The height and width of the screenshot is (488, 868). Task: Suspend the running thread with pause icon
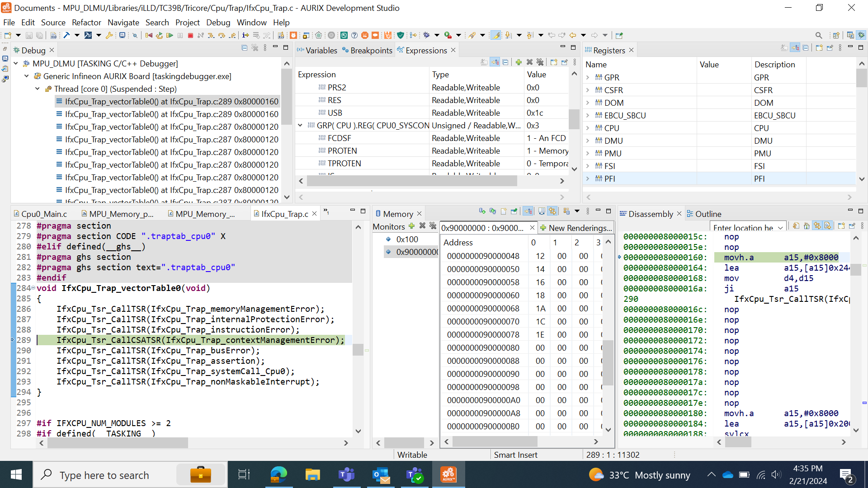pos(180,35)
